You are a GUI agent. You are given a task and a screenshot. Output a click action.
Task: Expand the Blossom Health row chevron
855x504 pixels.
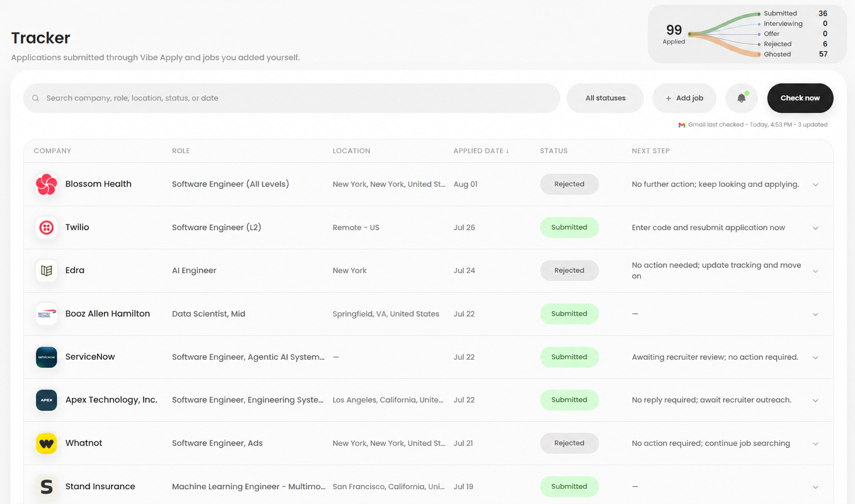tap(815, 185)
